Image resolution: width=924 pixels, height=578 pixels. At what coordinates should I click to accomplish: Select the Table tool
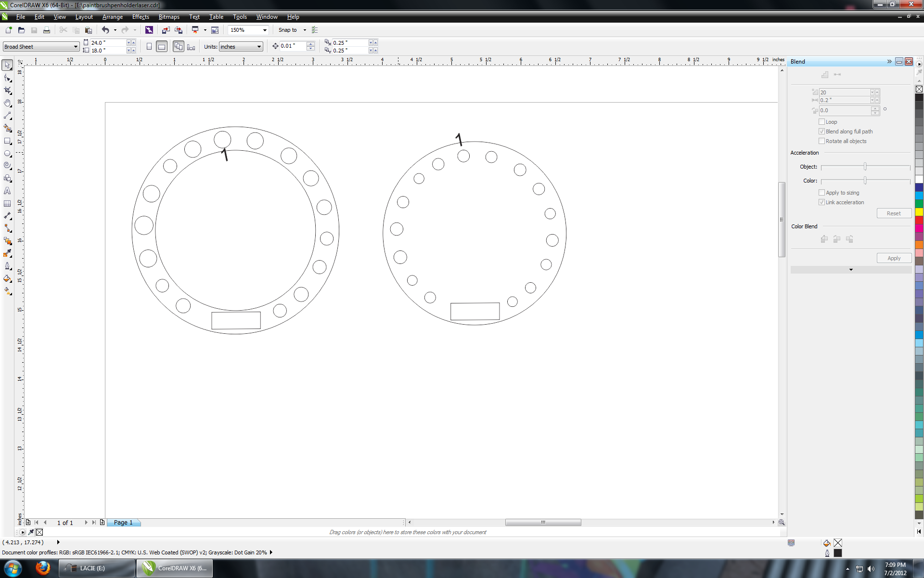(7, 204)
